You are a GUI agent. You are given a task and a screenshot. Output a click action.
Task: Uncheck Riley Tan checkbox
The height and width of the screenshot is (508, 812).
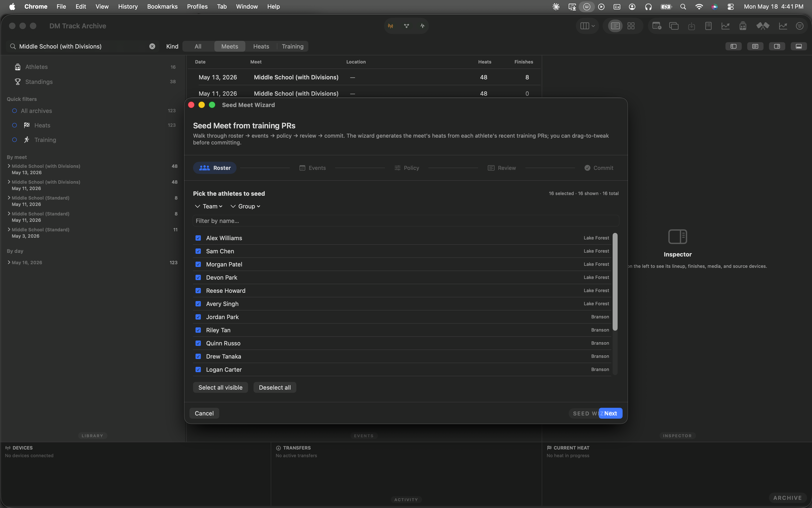(198, 330)
